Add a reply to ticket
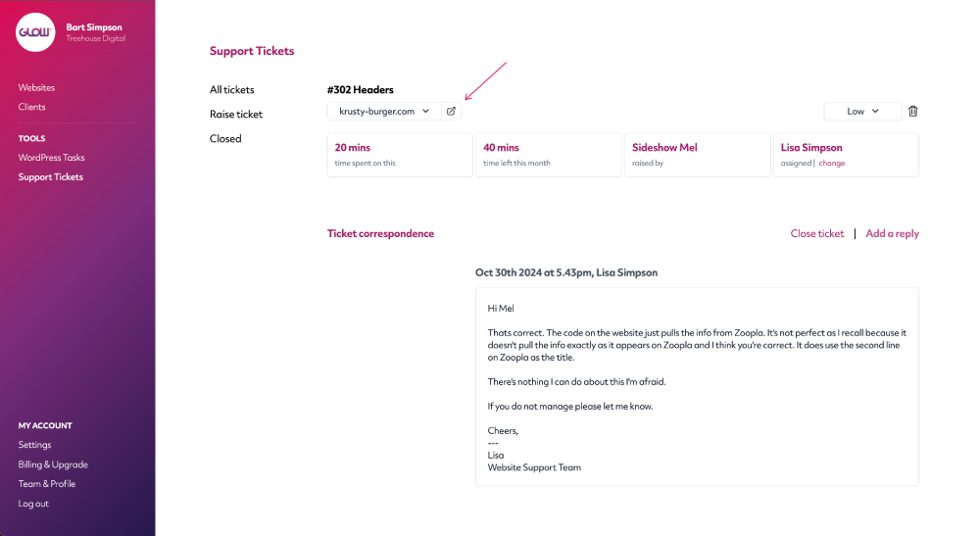Image resolution: width=980 pixels, height=536 pixels. coord(892,233)
